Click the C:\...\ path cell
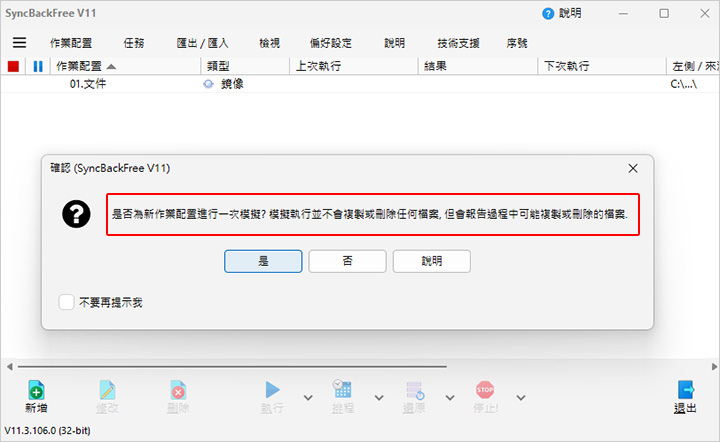 (684, 84)
